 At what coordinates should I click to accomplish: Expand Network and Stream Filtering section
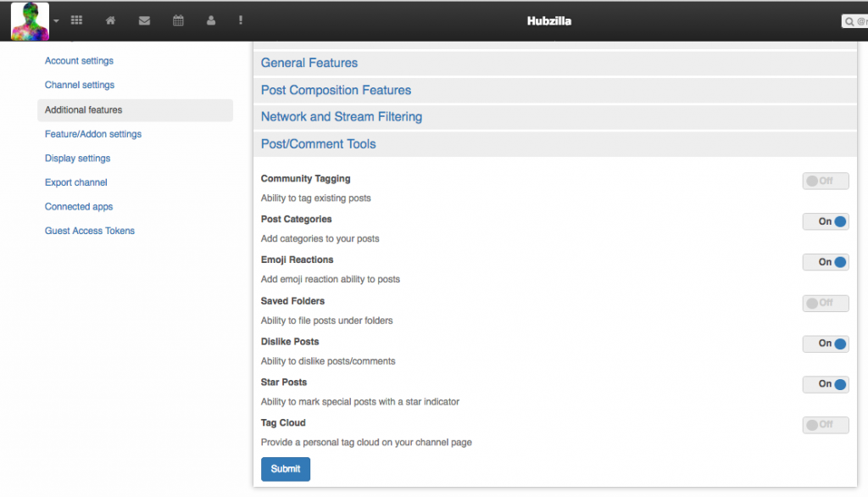[x=341, y=117]
